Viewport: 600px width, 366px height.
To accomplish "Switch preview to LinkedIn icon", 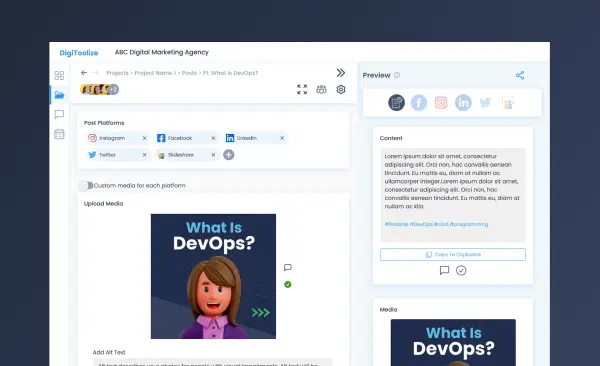I will [x=463, y=103].
